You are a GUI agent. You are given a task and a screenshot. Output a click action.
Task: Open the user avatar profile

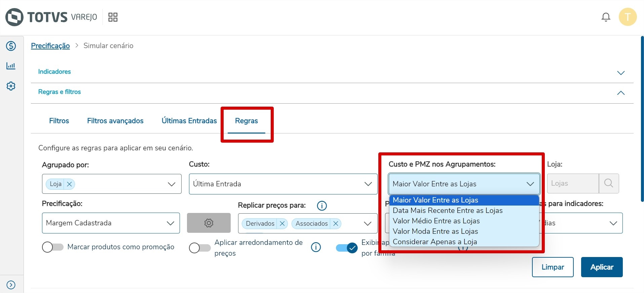[628, 17]
